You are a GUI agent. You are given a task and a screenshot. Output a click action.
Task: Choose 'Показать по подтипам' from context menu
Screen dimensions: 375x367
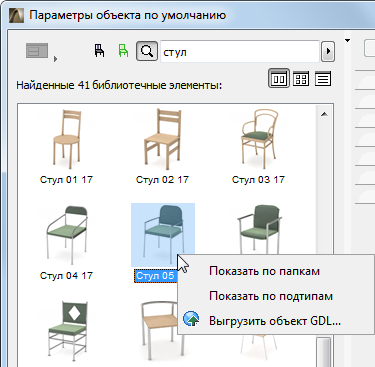[271, 296]
